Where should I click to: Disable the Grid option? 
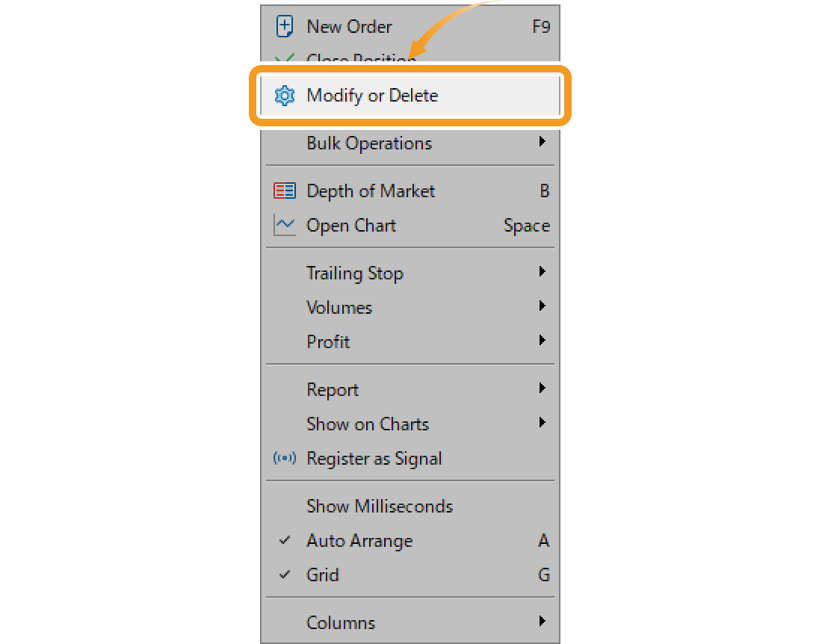pos(323,575)
